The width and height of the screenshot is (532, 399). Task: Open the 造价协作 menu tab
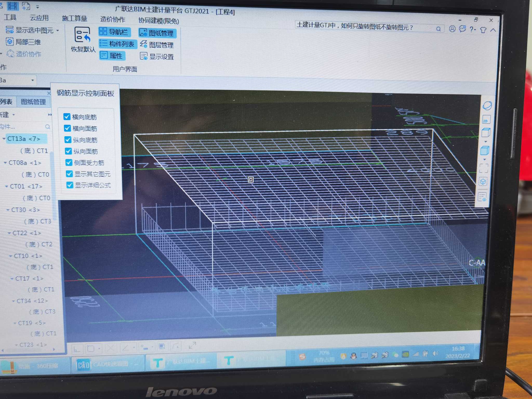pos(113,19)
